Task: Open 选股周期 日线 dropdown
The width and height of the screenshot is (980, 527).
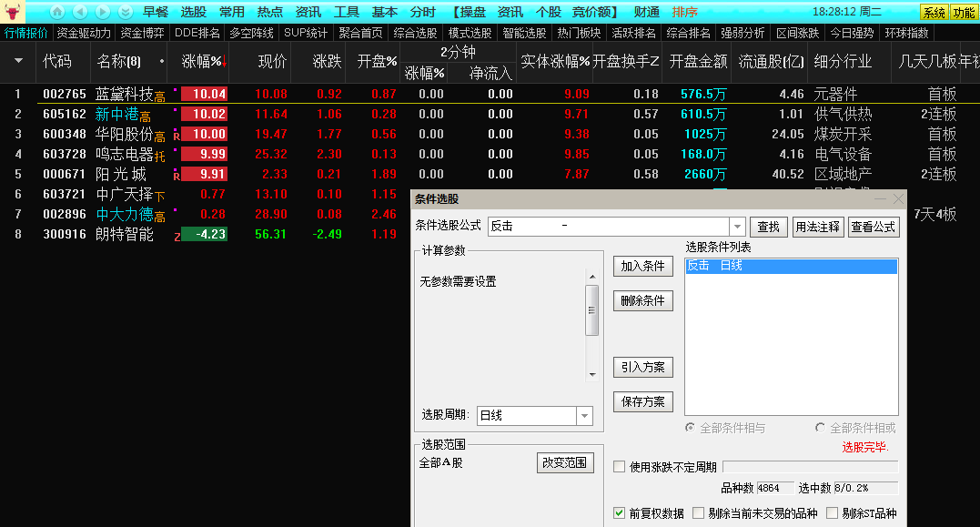Action: tap(584, 416)
